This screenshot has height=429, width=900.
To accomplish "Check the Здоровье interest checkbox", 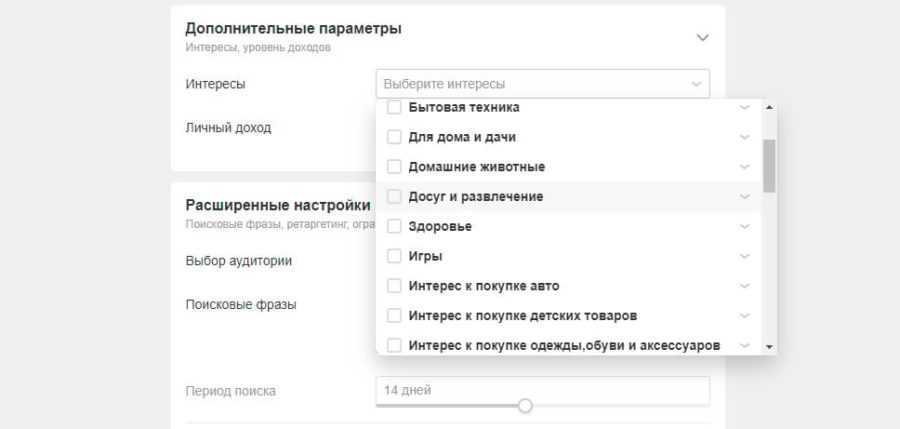I will click(x=394, y=227).
